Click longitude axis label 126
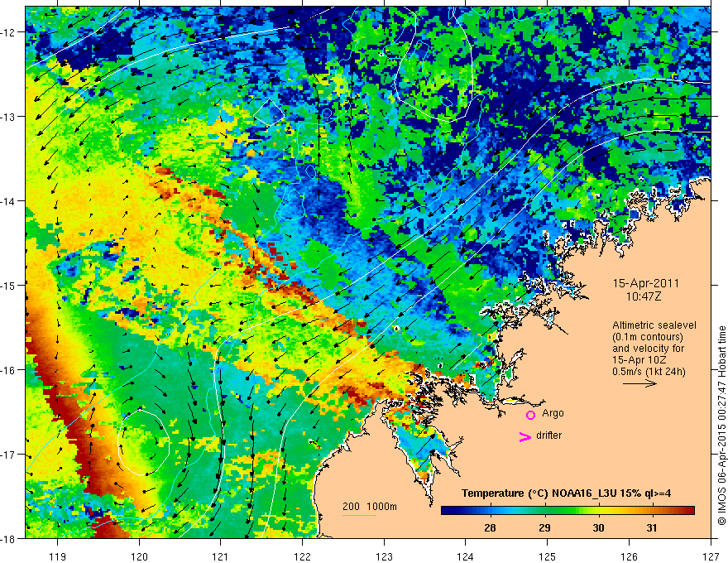 (x=629, y=557)
